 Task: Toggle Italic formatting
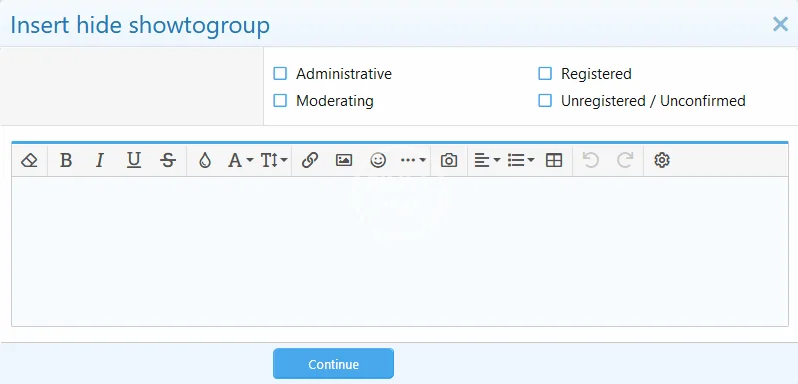[100, 161]
